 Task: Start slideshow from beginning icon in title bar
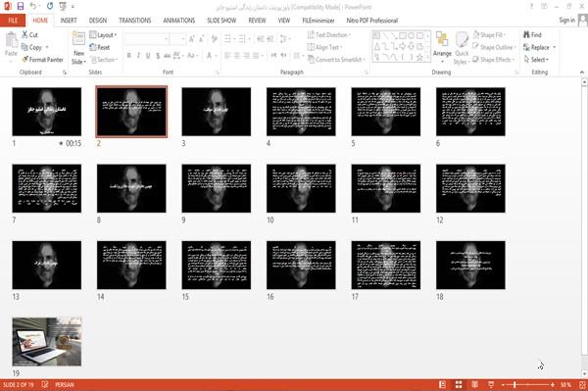(63, 6)
